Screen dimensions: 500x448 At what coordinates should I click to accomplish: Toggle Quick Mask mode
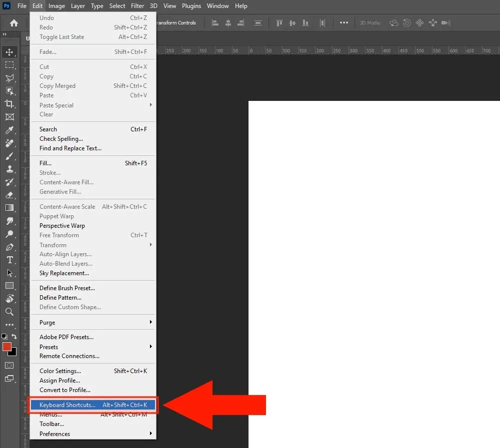[9, 366]
